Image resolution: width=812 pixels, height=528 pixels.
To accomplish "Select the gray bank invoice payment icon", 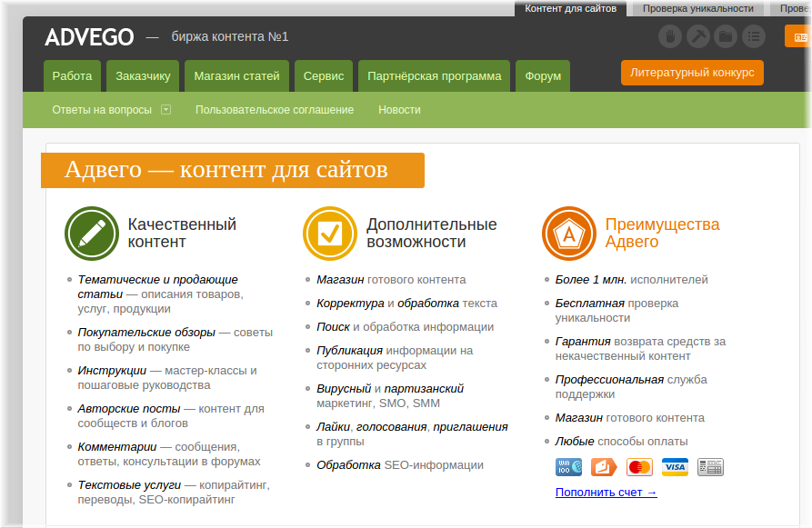I will (710, 467).
